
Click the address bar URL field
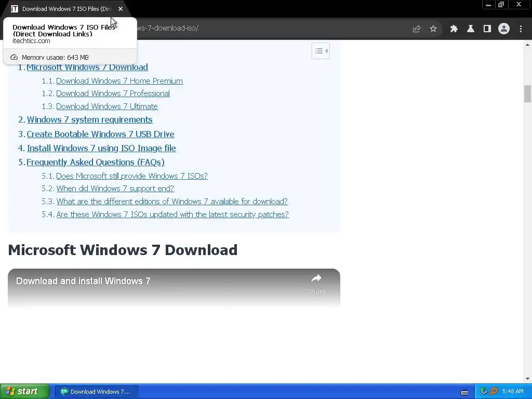pyautogui.click(x=271, y=29)
